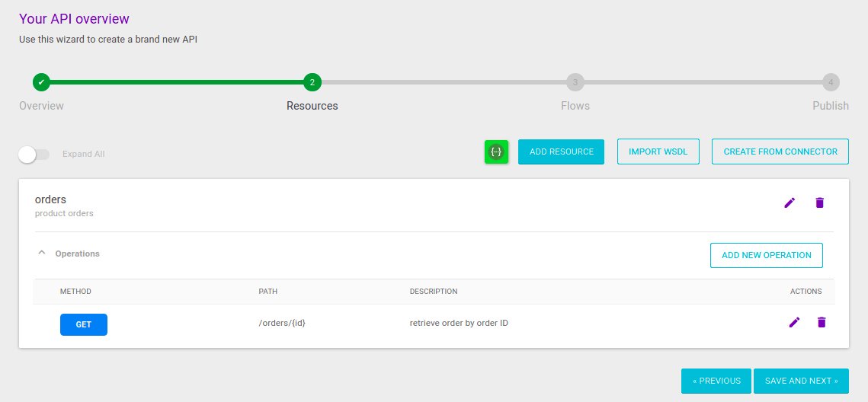Add a new operation to orders
The height and width of the screenshot is (402, 868).
(x=766, y=256)
